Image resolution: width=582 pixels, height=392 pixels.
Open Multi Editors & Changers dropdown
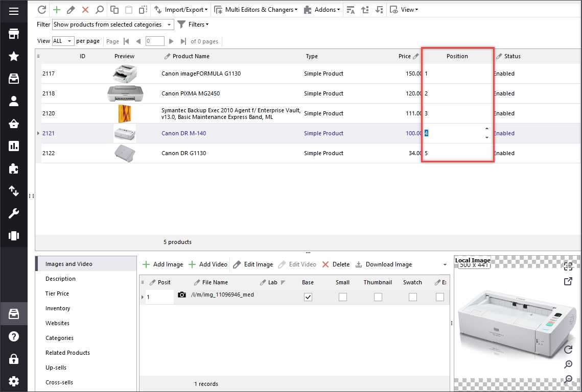(255, 10)
